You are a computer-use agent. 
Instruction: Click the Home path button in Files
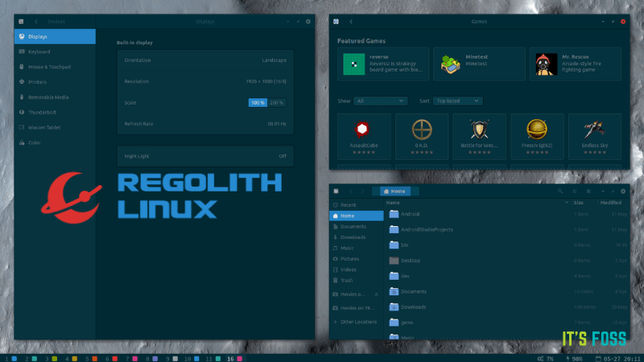click(394, 191)
